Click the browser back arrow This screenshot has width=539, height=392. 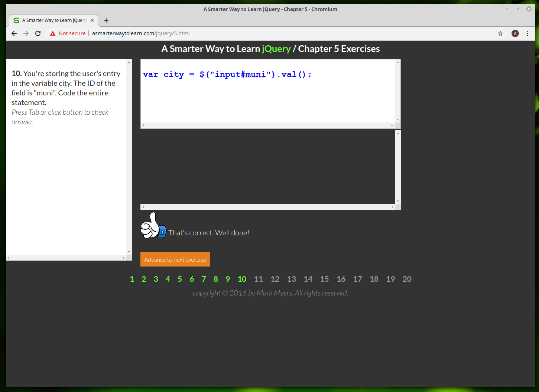coord(14,33)
